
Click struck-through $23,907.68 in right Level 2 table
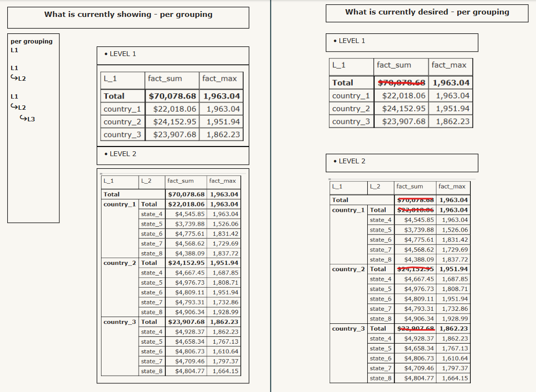[415, 329]
